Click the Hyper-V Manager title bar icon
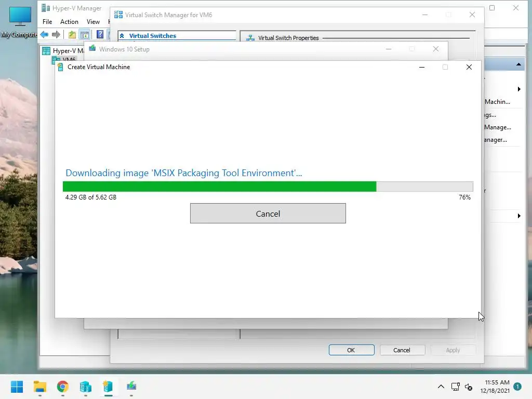Image resolution: width=532 pixels, height=399 pixels. 46,8
